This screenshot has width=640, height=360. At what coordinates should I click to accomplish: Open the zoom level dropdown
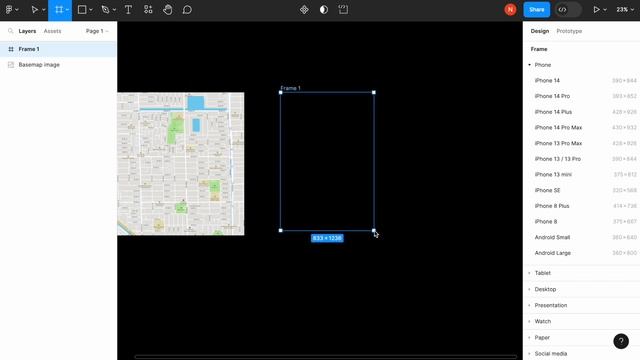coord(625,10)
